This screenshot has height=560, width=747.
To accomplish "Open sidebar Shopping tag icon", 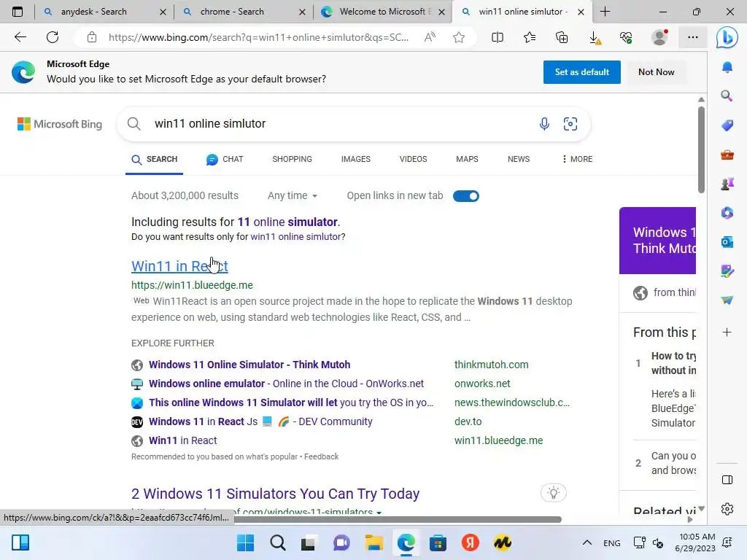I will click(727, 125).
